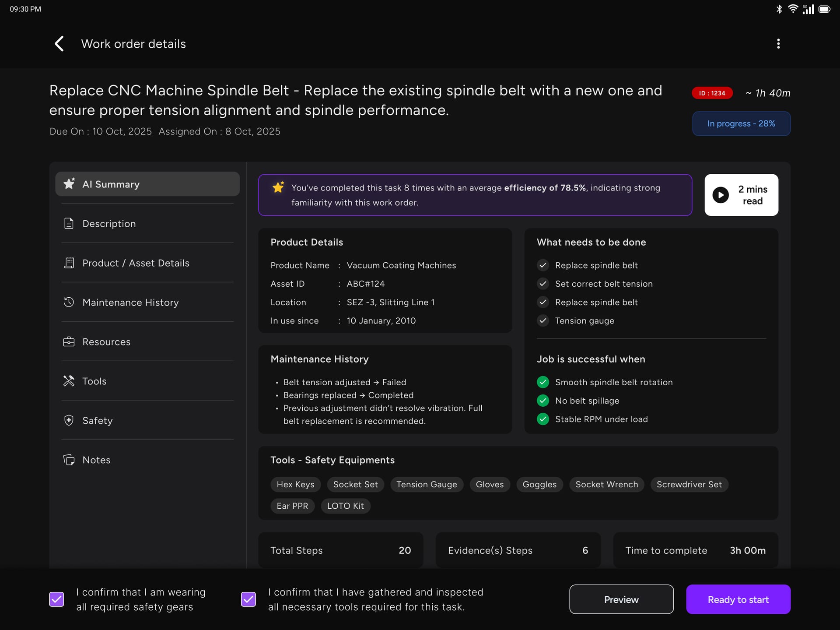Viewport: 840px width, 630px height.
Task: Select the AI Summary tab
Action: coord(147,184)
